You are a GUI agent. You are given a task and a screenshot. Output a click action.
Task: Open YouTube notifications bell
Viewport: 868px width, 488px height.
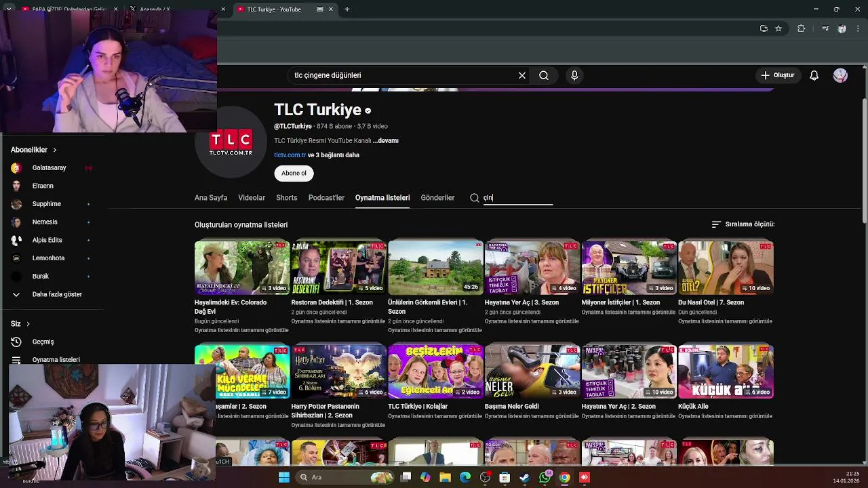pyautogui.click(x=814, y=75)
